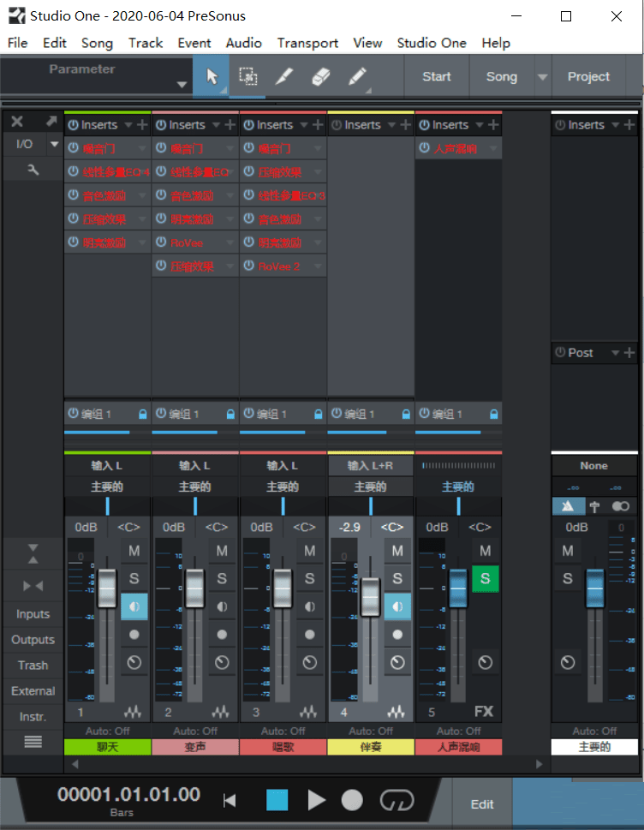Open Post menu arrow on main channel

click(615, 353)
